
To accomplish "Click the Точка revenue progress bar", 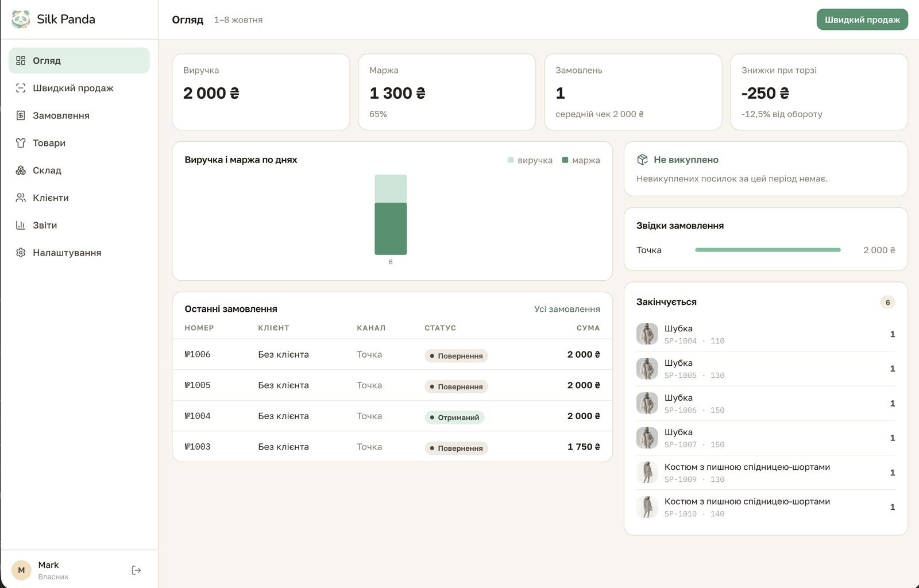I will 768,250.
